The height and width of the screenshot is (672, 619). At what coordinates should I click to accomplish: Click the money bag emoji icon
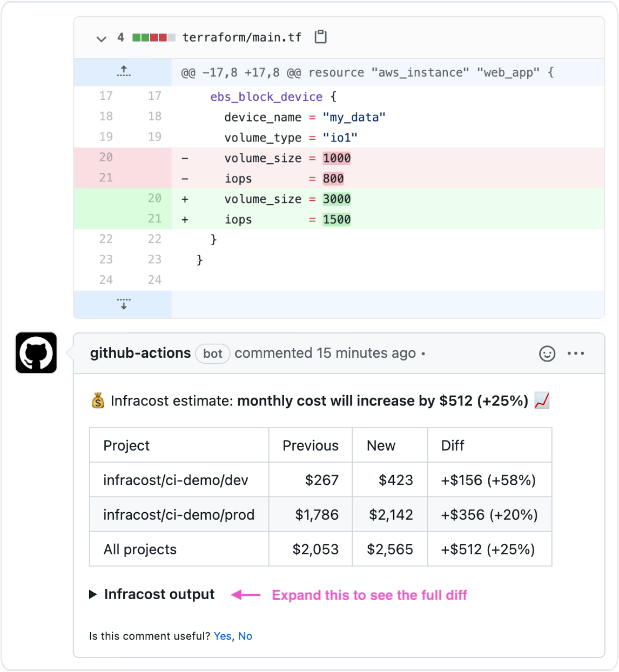(98, 401)
